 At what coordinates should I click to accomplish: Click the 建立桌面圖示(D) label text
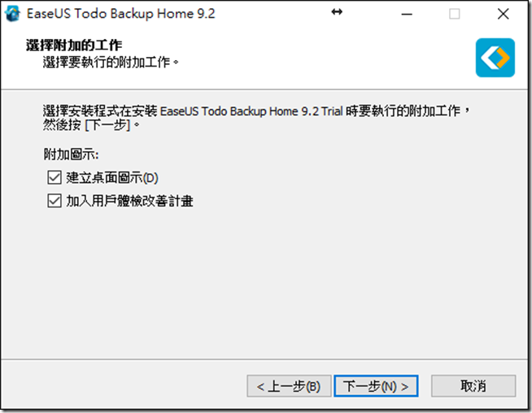[112, 178]
